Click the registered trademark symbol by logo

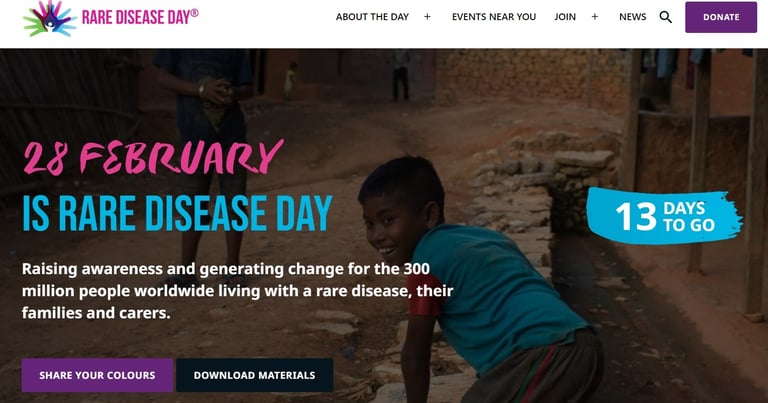point(194,13)
